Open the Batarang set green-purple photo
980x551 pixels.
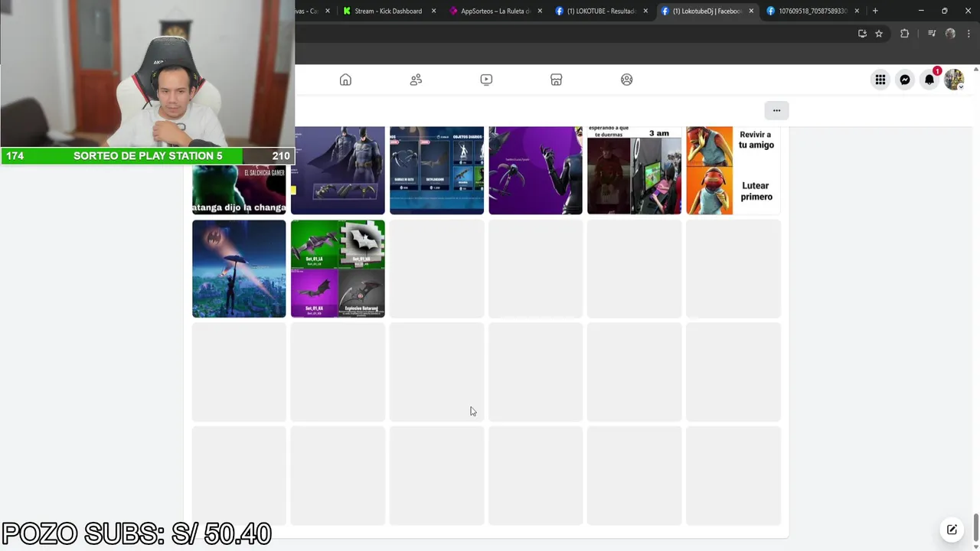(338, 269)
